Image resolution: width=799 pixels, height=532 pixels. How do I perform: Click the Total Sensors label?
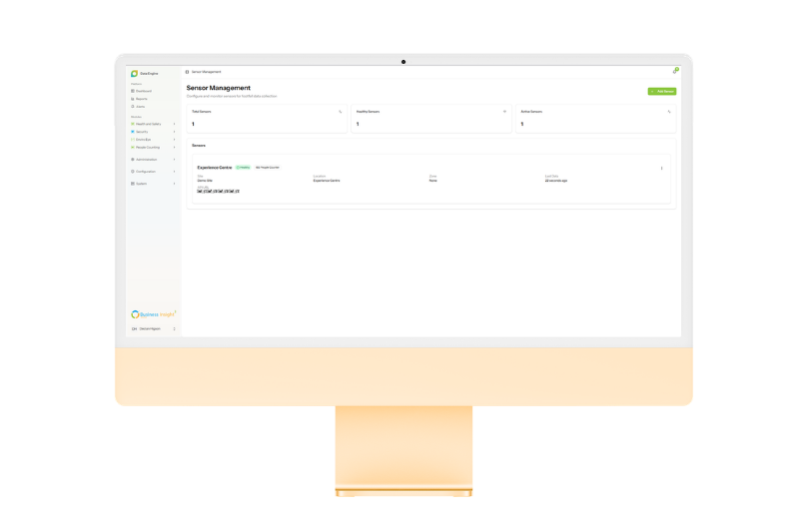point(202,112)
